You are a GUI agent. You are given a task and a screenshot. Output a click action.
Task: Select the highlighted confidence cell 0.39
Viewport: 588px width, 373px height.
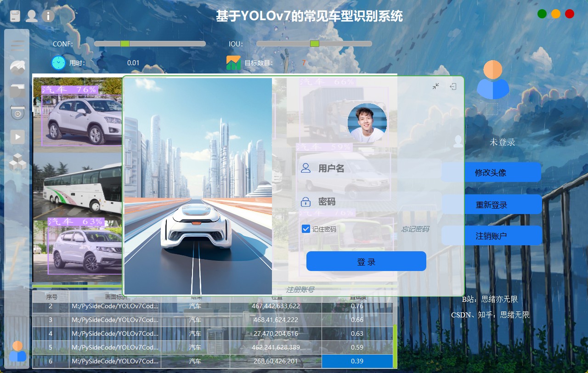pos(357,361)
